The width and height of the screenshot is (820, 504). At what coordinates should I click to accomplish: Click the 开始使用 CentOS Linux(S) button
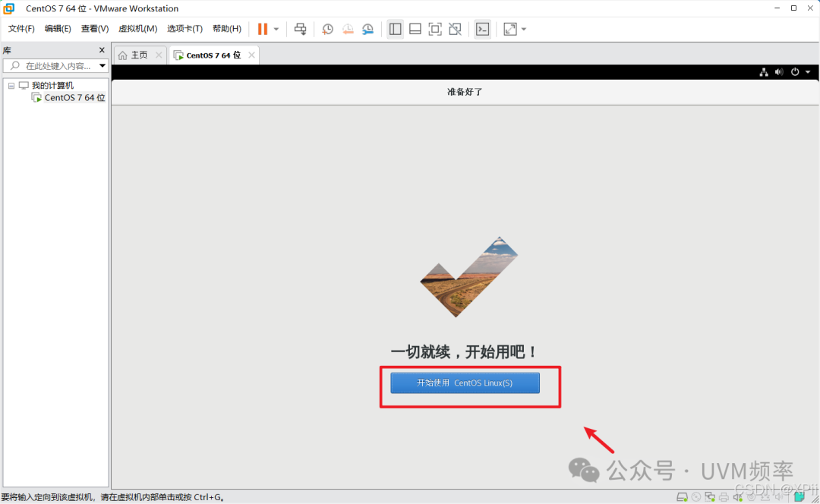464,383
